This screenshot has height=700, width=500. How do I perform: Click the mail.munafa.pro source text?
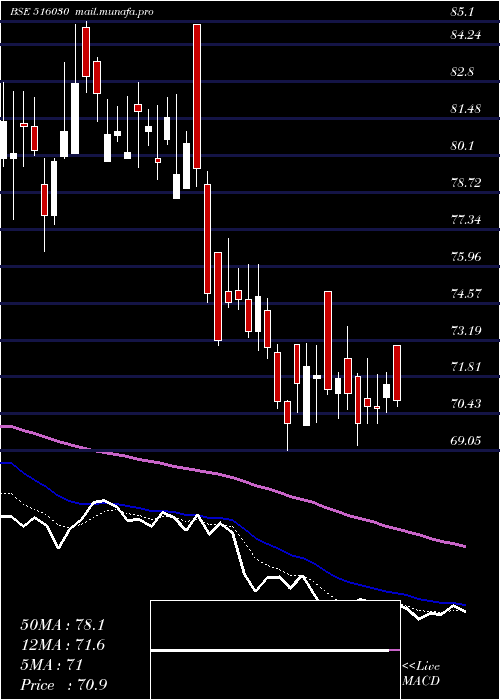point(113,12)
